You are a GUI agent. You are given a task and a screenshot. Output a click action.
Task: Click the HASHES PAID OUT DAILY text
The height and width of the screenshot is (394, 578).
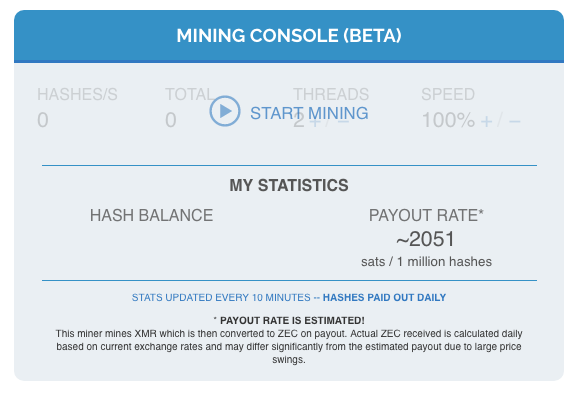[384, 297]
